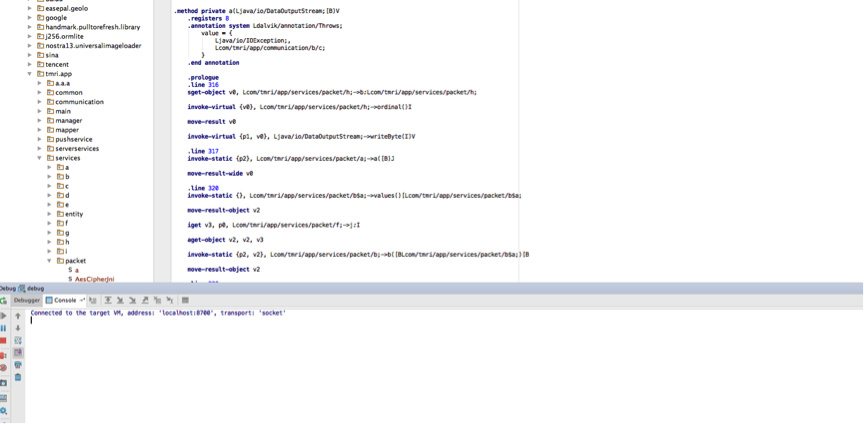Click 'Connected to the target VM' console line
Viewport: 864px width, 424px height.
[158, 313]
